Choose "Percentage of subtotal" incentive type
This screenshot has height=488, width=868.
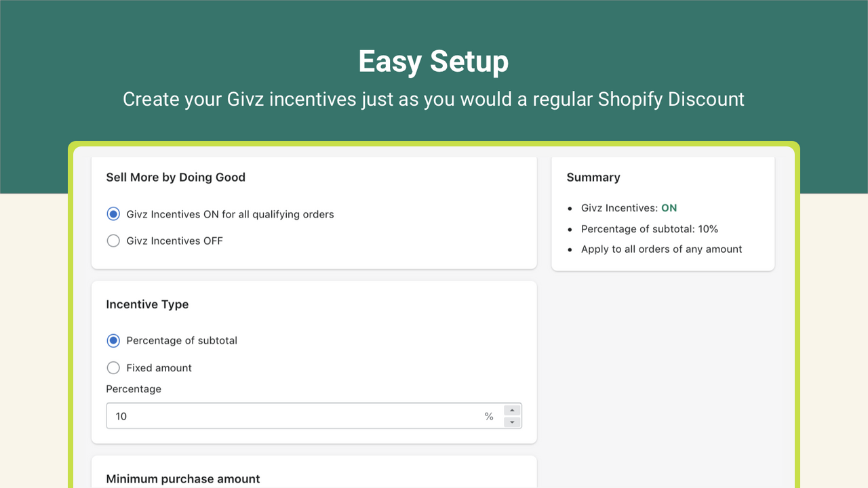coord(113,340)
